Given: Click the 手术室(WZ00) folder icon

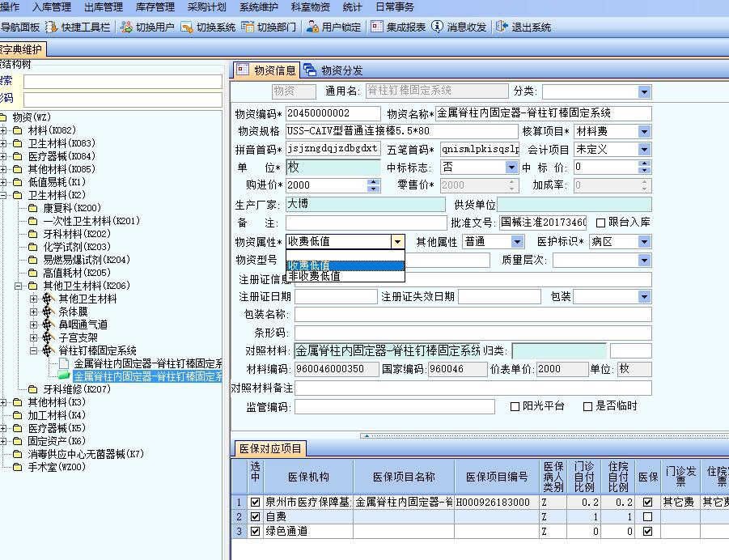Looking at the screenshot, I should click(18, 467).
